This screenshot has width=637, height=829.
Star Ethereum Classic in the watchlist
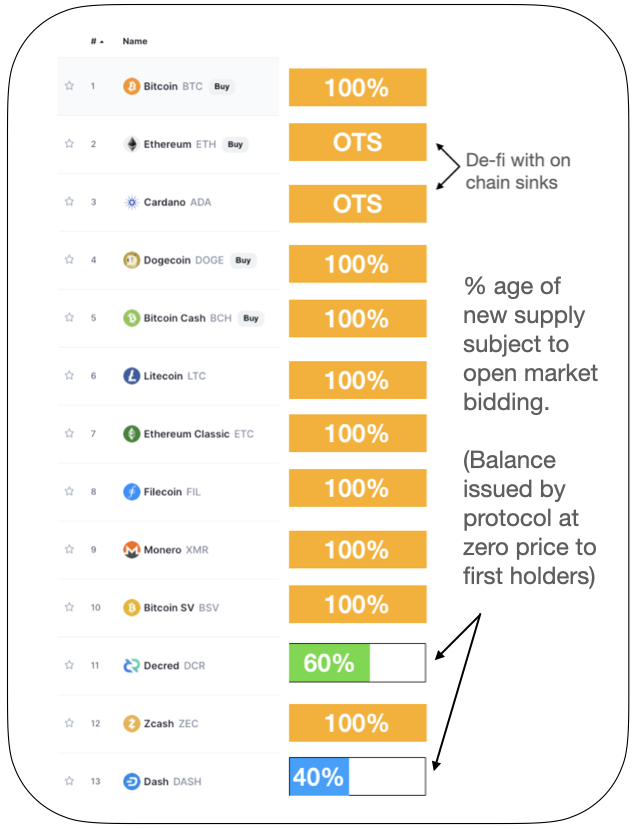(x=69, y=434)
